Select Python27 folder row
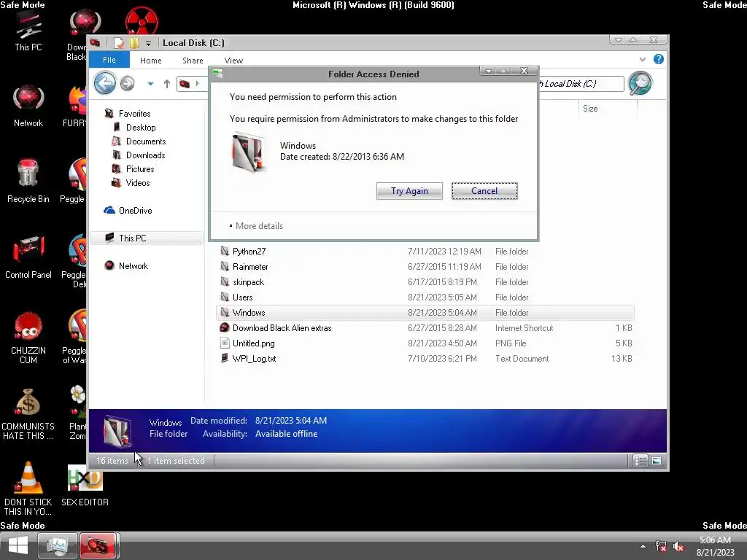The width and height of the screenshot is (747, 560). coord(425,252)
